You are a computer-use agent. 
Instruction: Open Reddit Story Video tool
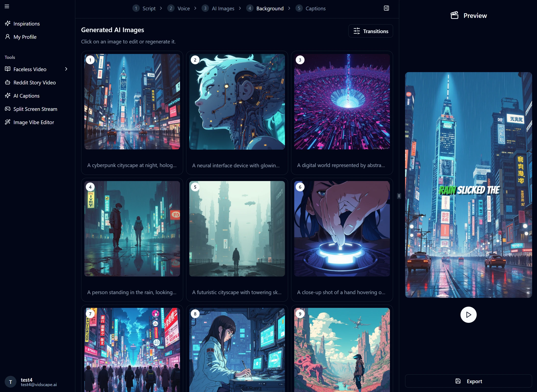coord(34,82)
